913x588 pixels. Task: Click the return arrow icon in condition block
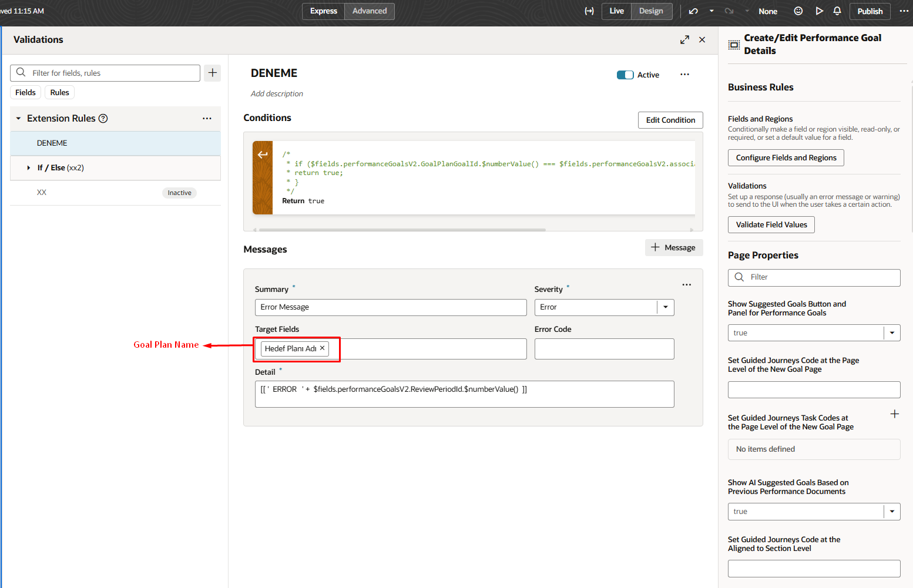click(x=263, y=155)
